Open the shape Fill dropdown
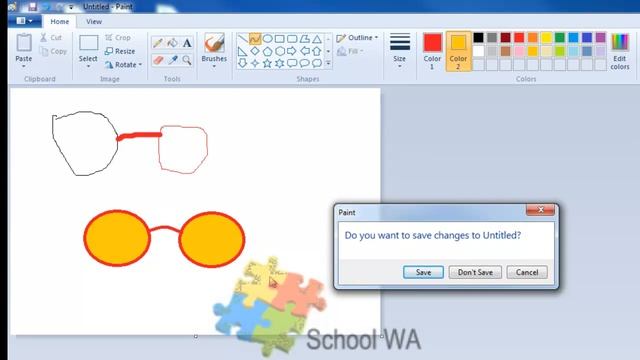Viewport: 640px width, 360px height. [351, 51]
